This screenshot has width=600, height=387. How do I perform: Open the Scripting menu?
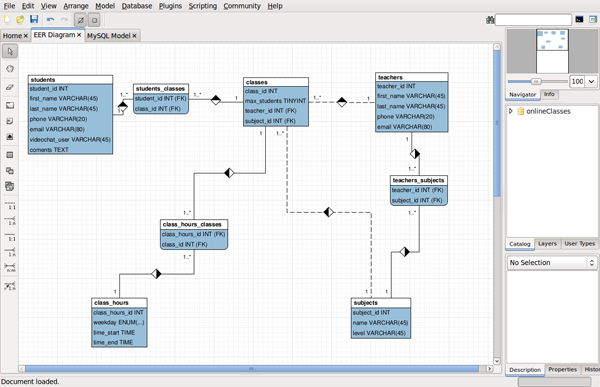[x=202, y=6]
